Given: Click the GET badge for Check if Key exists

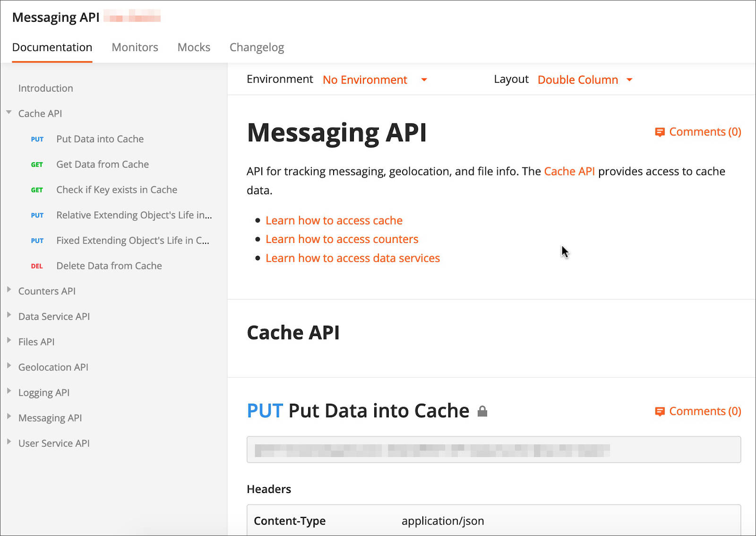Looking at the screenshot, I should pos(37,190).
